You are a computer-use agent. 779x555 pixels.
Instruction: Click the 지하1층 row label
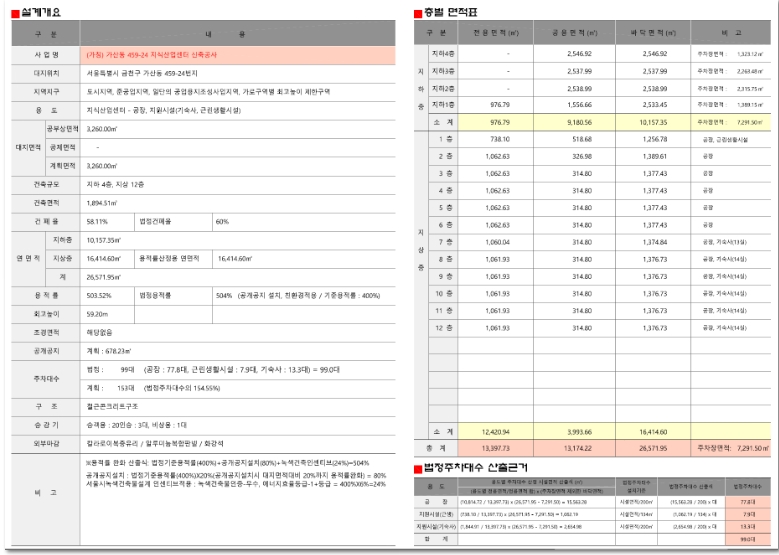(443, 105)
